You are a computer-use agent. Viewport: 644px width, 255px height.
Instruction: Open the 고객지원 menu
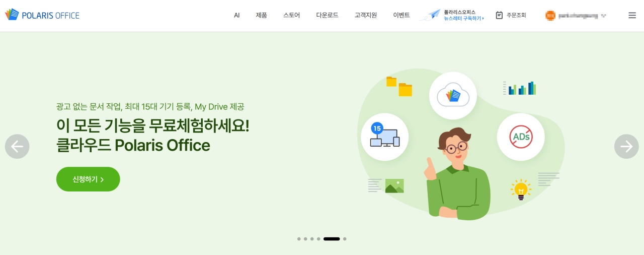coord(366,15)
